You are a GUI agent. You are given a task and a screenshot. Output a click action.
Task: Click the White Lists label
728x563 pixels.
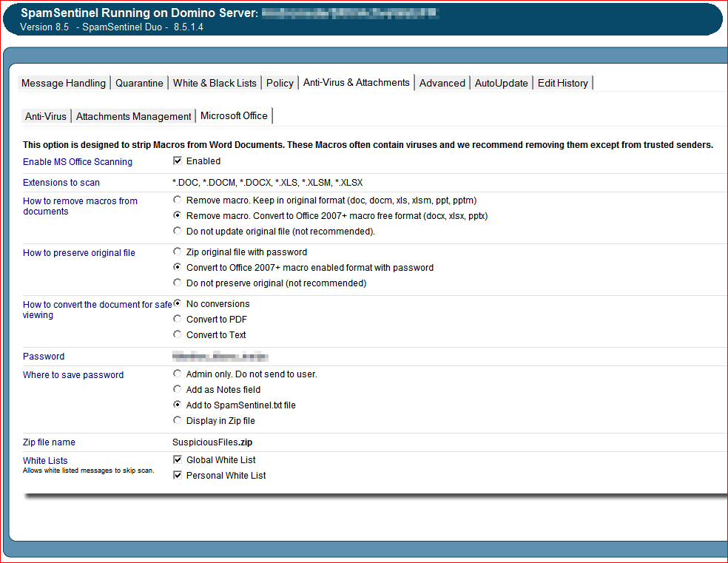coord(45,460)
